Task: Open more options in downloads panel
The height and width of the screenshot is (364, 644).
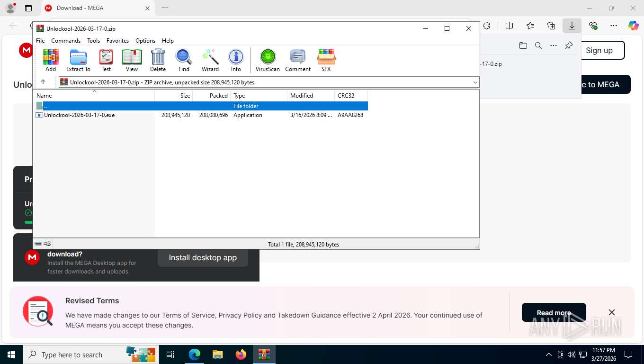Action: 554,45
